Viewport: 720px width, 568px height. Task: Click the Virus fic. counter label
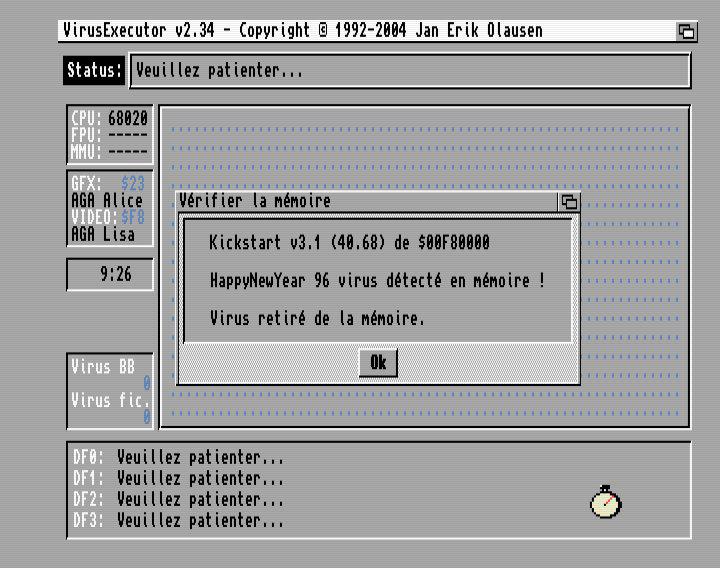pyautogui.click(x=110, y=400)
